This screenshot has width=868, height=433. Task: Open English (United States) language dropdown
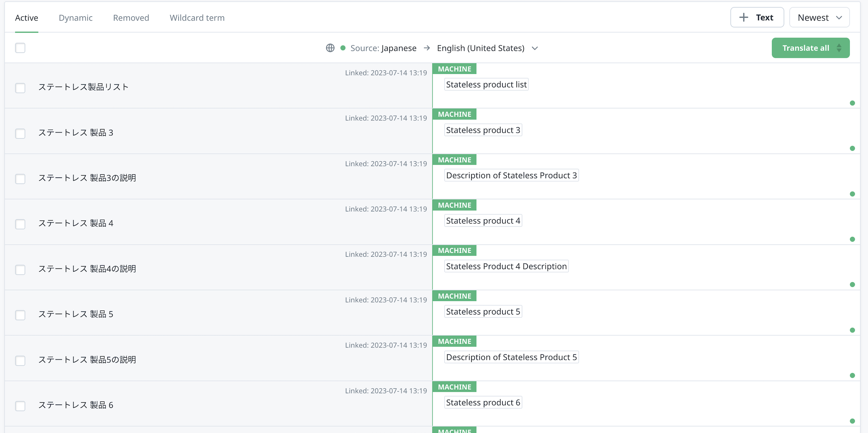487,48
